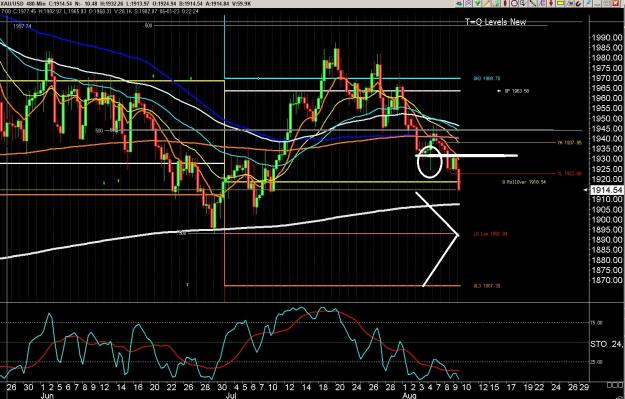Click the 75.00 stochastic axis label
The image size is (625, 399).
597,323
